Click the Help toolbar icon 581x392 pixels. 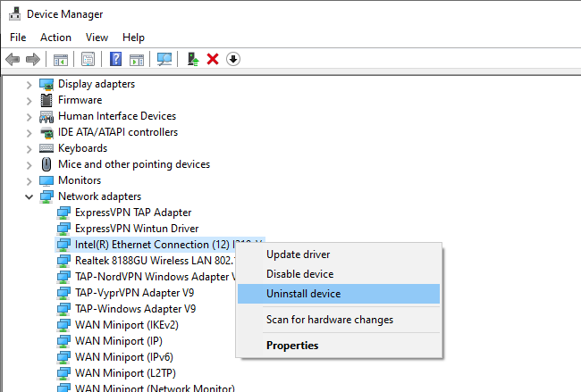pyautogui.click(x=115, y=59)
